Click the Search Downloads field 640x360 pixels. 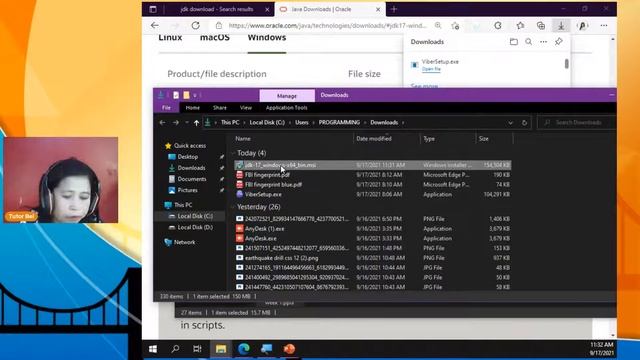tap(576, 122)
